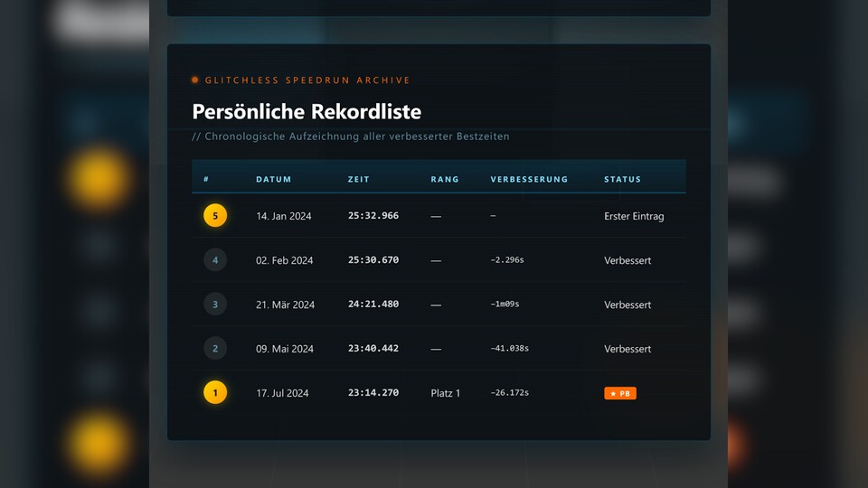Sort by the DATUM column header
Image resolution: width=868 pixels, height=488 pixels.
coord(273,179)
